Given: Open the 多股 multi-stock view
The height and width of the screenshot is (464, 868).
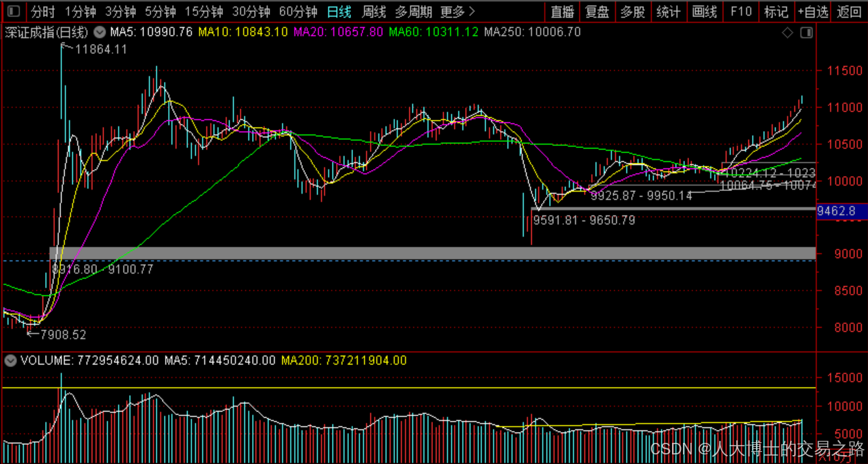Looking at the screenshot, I should pyautogui.click(x=632, y=12).
